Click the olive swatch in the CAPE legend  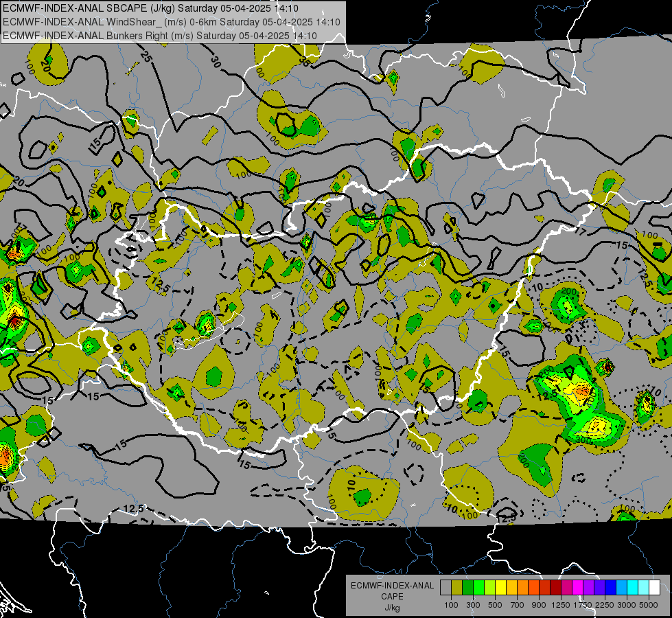click(x=457, y=588)
